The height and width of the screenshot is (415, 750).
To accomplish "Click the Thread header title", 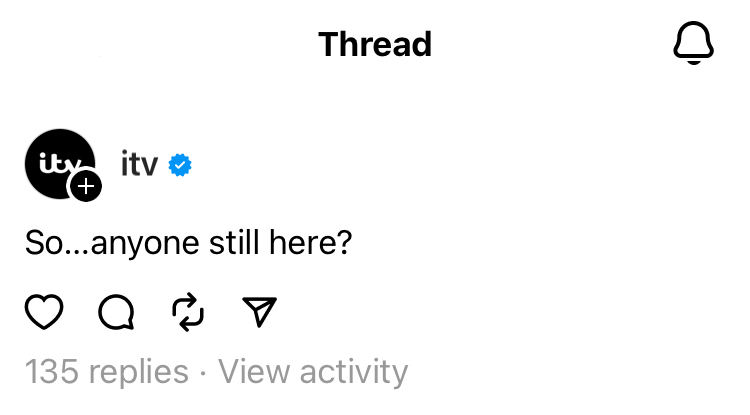I will (375, 44).
